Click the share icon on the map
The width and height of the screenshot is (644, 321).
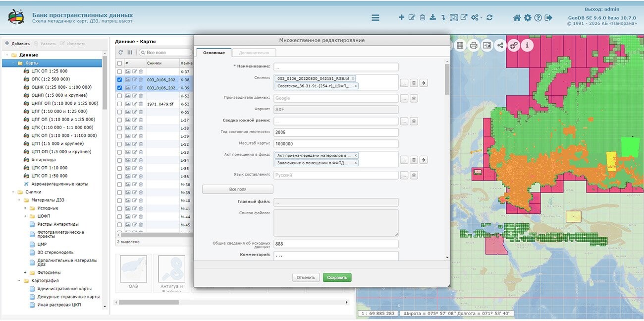[x=500, y=46]
